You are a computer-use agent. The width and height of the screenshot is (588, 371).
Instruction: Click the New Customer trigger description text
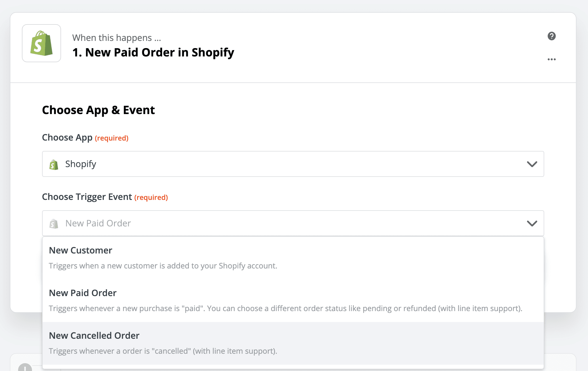(163, 266)
